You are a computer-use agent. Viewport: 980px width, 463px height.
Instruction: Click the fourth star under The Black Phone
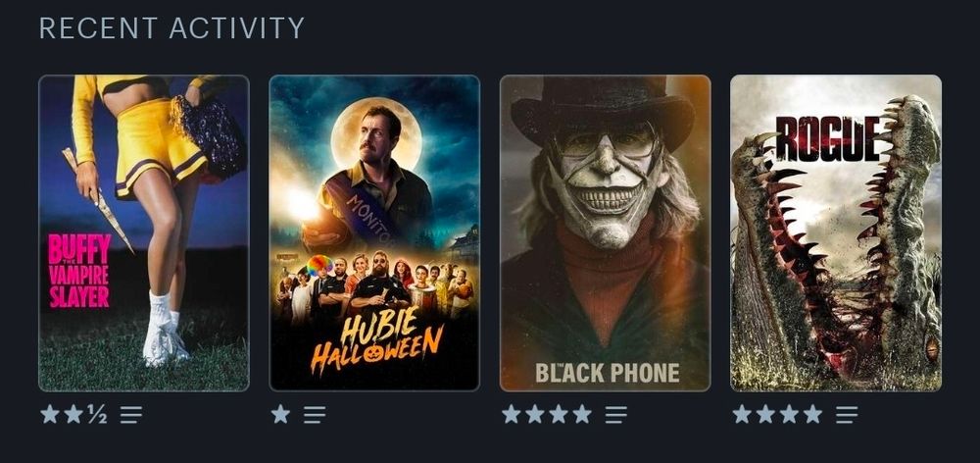coord(582,414)
